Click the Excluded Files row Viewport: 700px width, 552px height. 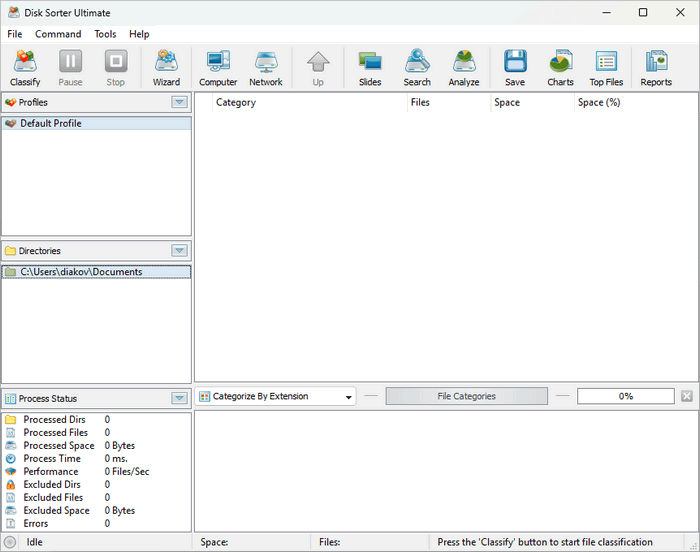96,498
